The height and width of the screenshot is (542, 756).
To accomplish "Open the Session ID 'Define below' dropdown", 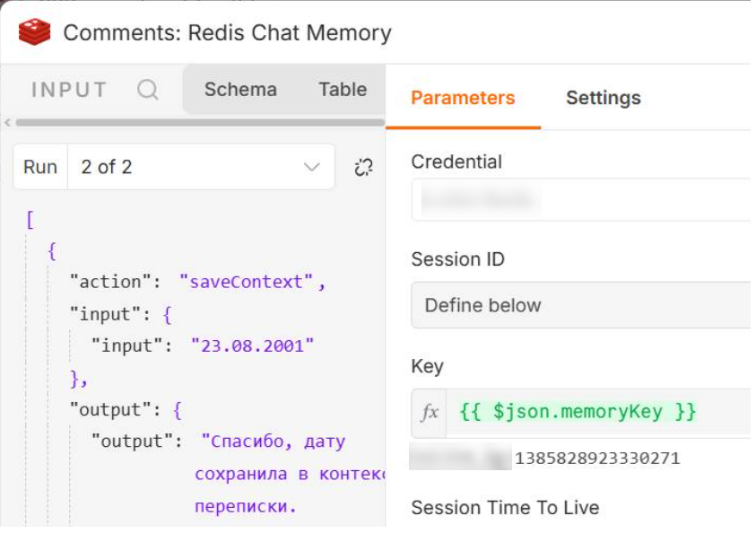I will [x=581, y=305].
